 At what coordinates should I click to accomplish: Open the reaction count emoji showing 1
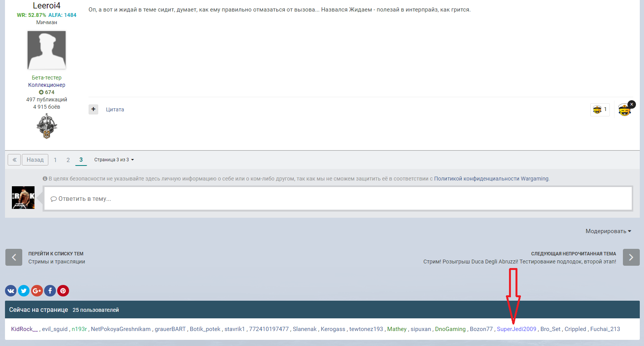pos(600,109)
